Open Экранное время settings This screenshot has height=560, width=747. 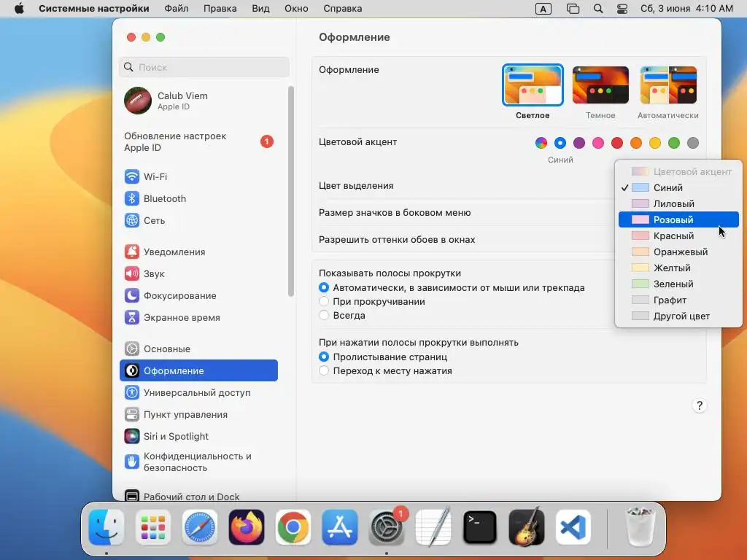point(198,318)
